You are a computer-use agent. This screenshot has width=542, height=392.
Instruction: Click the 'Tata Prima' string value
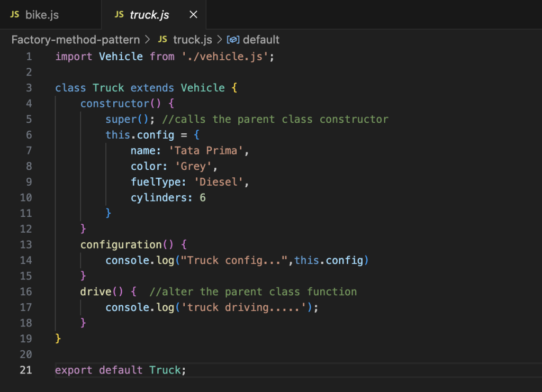coord(206,151)
